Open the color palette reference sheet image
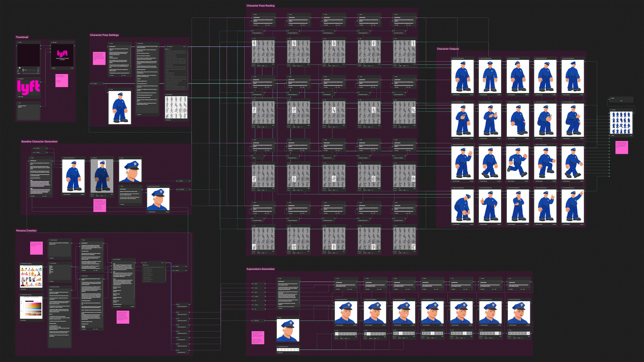This screenshot has width=644, height=362. click(31, 308)
